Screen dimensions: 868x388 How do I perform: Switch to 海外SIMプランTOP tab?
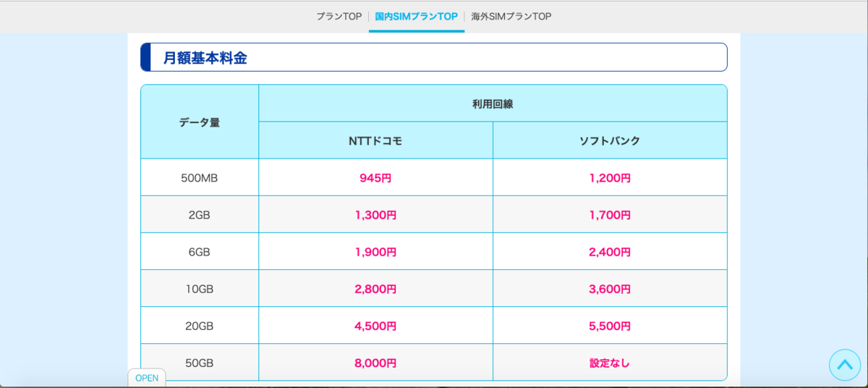511,16
